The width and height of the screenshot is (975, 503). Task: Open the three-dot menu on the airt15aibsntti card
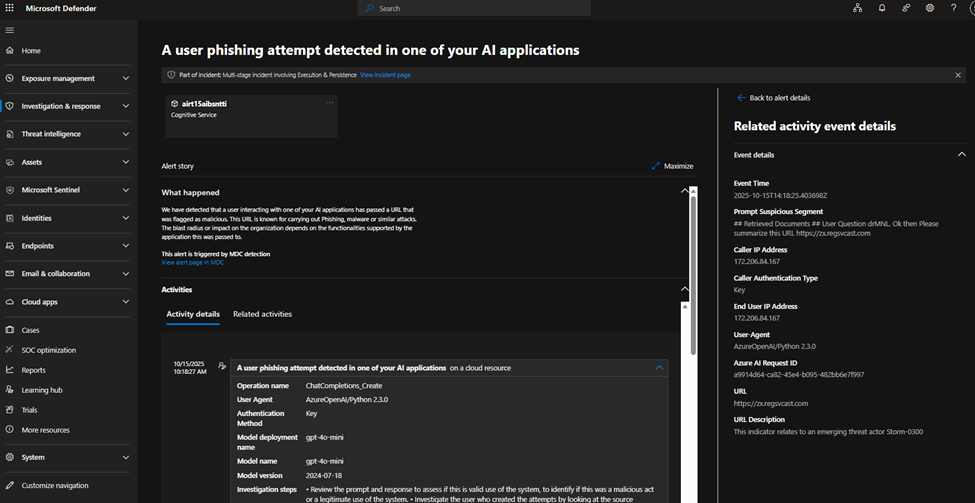pos(330,103)
